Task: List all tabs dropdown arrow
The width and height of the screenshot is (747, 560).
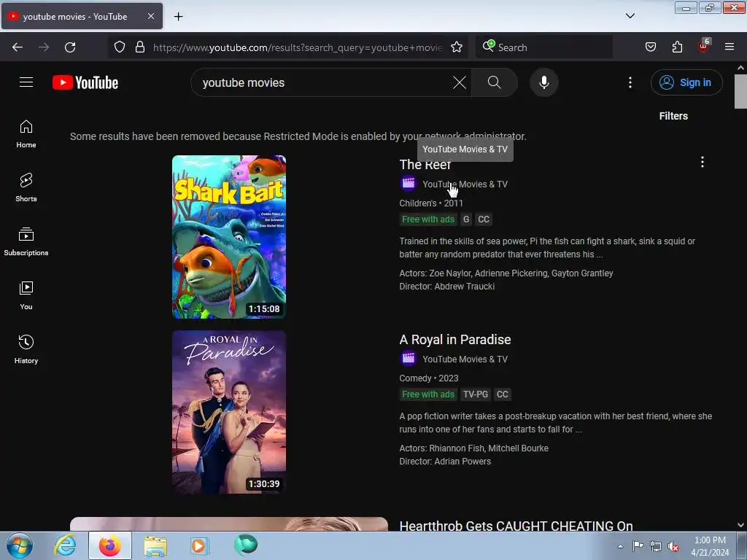Action: [x=630, y=16]
